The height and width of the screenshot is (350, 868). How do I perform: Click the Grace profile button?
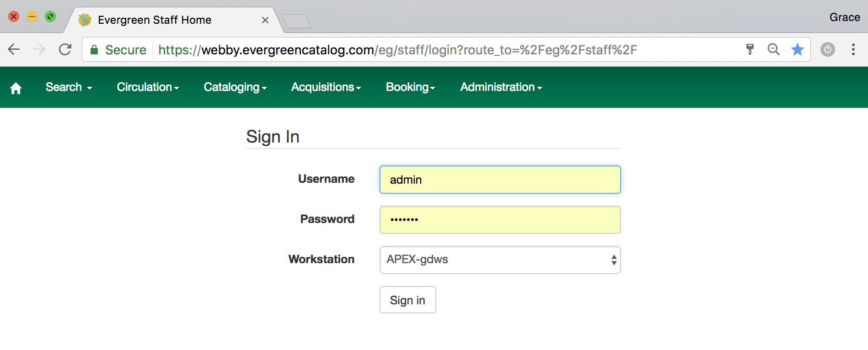coord(845,17)
